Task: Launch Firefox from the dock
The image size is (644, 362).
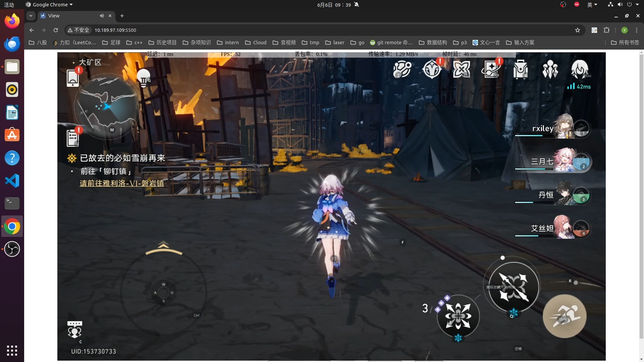Action: click(x=12, y=21)
